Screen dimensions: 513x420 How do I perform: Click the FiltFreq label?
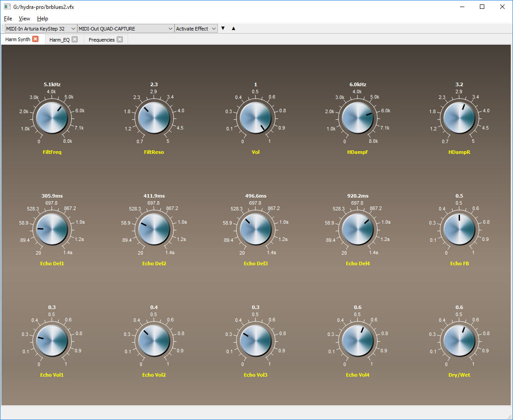[52, 152]
